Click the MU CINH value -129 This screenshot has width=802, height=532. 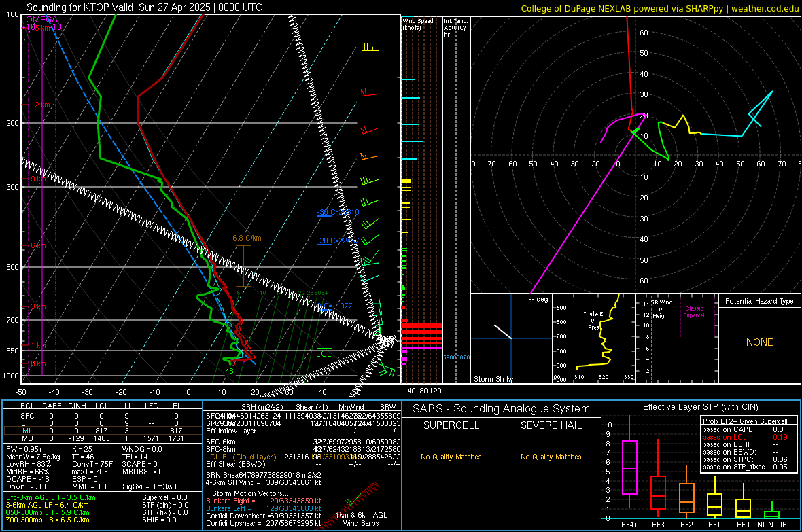(x=77, y=438)
